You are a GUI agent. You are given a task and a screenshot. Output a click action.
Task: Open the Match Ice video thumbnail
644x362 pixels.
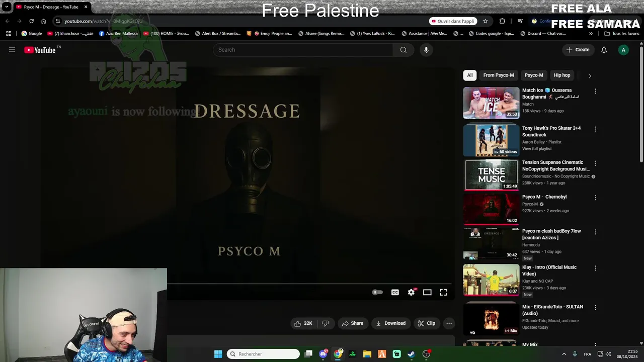[491, 103]
